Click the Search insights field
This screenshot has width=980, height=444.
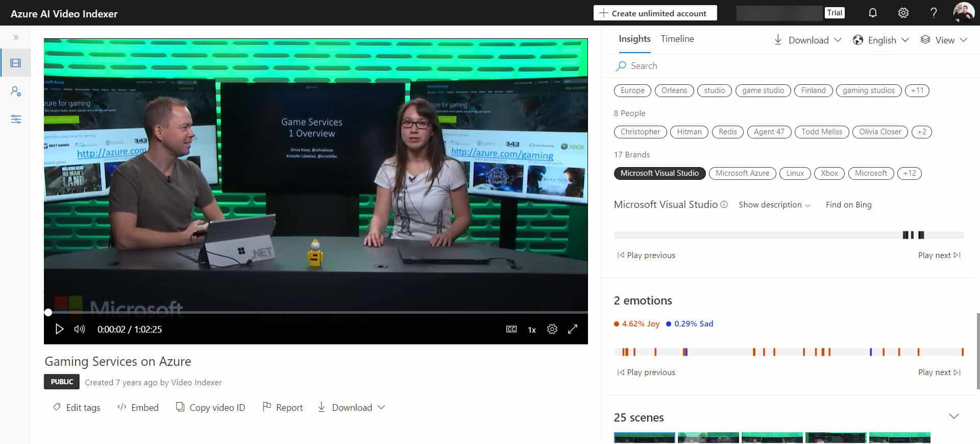(x=790, y=66)
